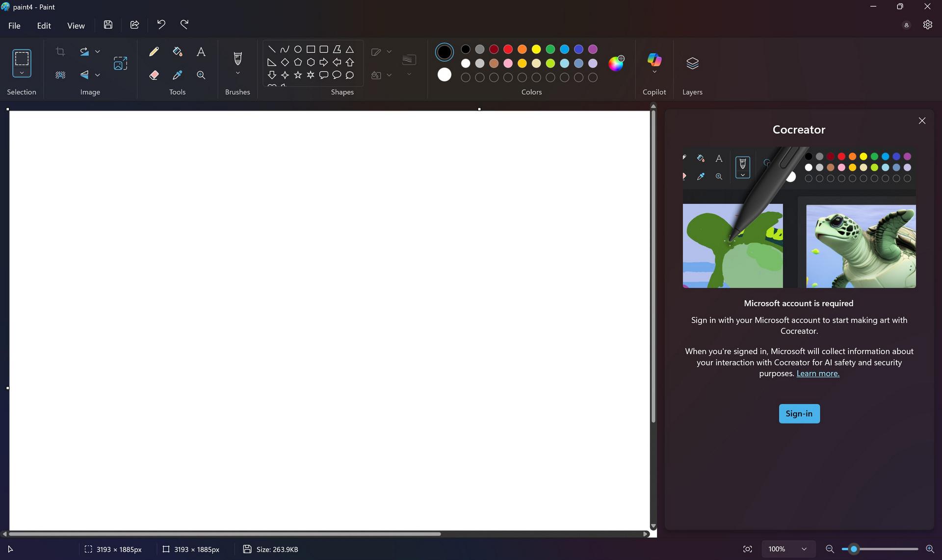The height and width of the screenshot is (560, 942).
Task: Expand the Brushes dropdown
Action: coord(238,72)
